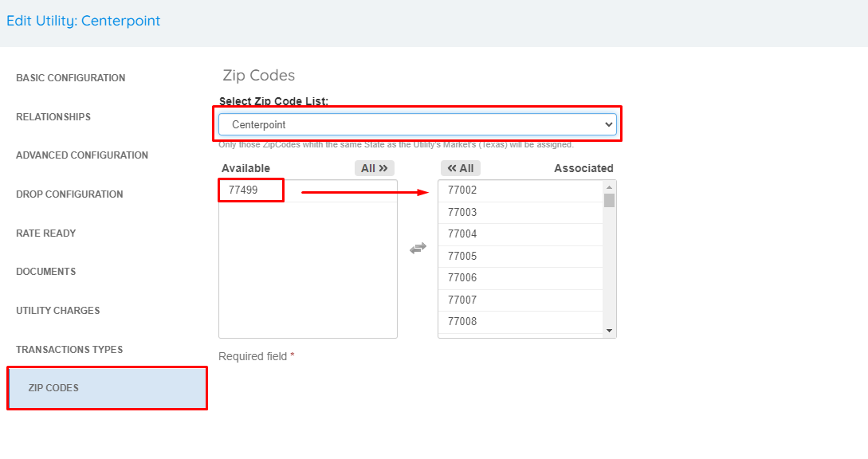This screenshot has height=459, width=868.
Task: Select associated zip code 77006
Action: point(520,278)
